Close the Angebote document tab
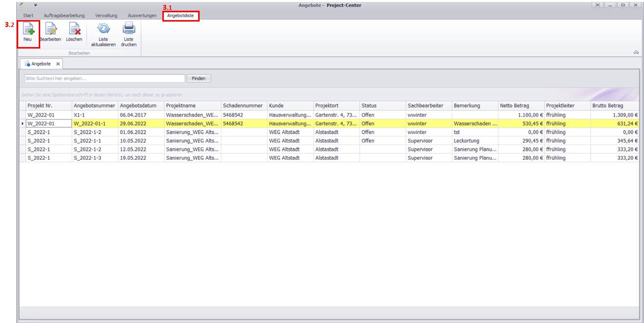This screenshot has width=644, height=323. (57, 64)
